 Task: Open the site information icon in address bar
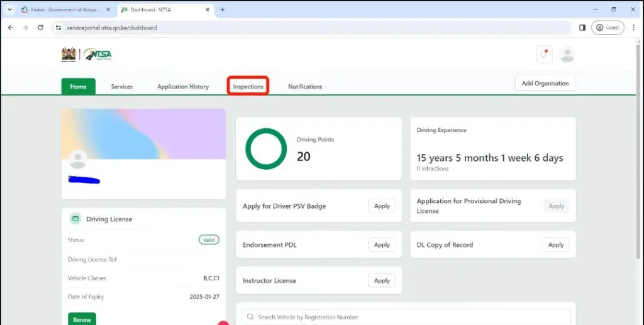pyautogui.click(x=58, y=28)
